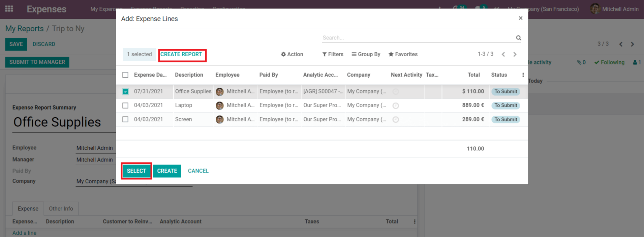The height and width of the screenshot is (237, 644).
Task: Click activity clock icon for Office Supplies row
Action: 396,91
